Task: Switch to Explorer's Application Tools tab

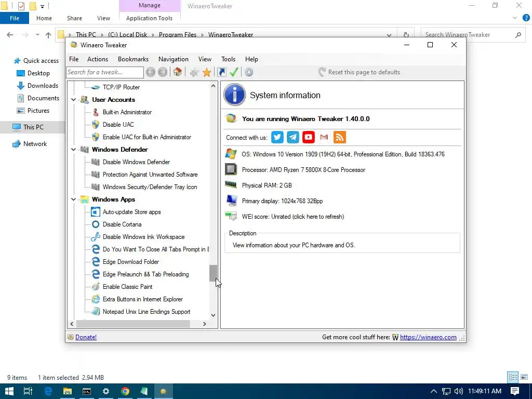Action: (149, 18)
